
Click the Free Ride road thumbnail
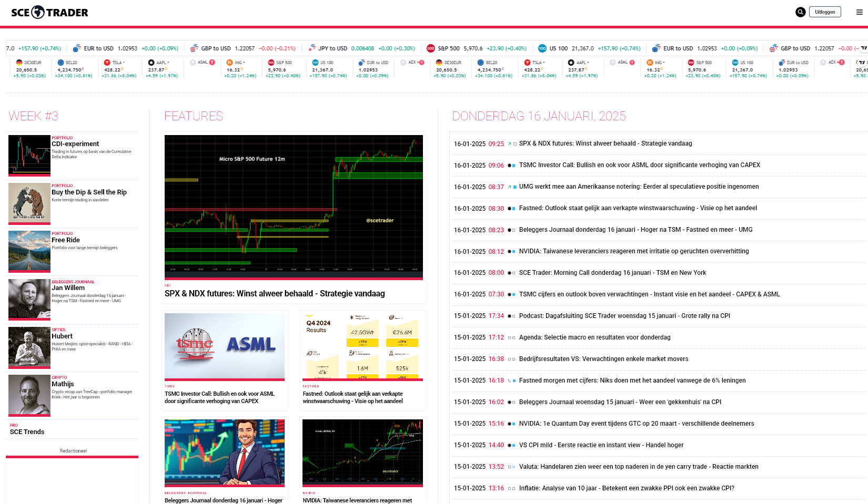pyautogui.click(x=29, y=251)
